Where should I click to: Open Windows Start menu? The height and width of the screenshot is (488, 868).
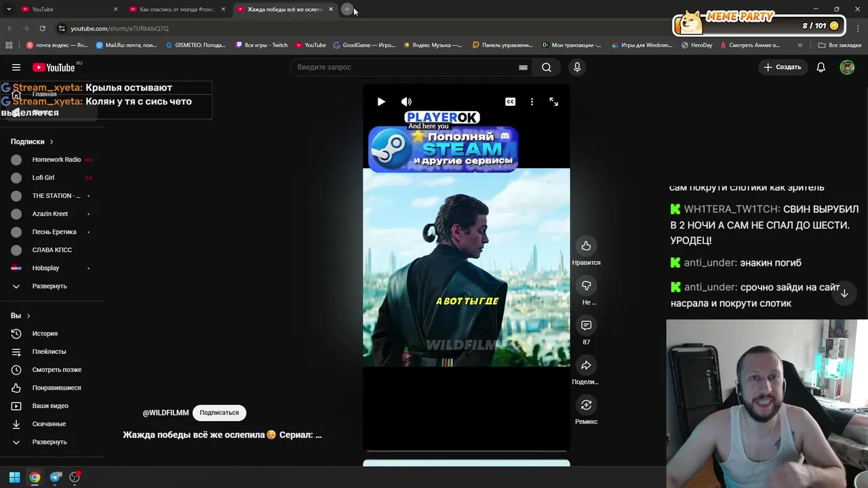click(14, 477)
